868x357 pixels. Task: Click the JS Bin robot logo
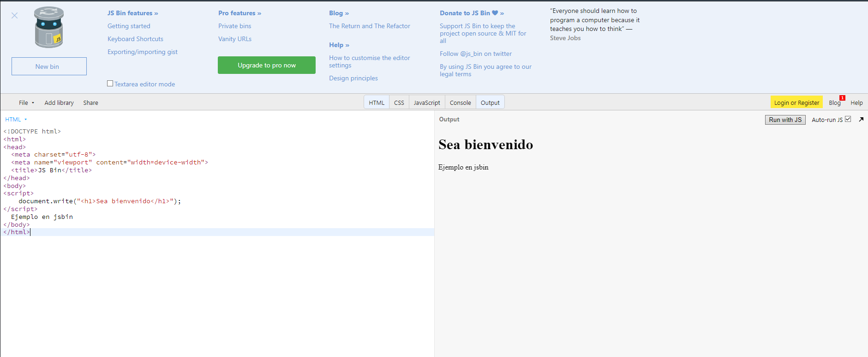coord(49,28)
